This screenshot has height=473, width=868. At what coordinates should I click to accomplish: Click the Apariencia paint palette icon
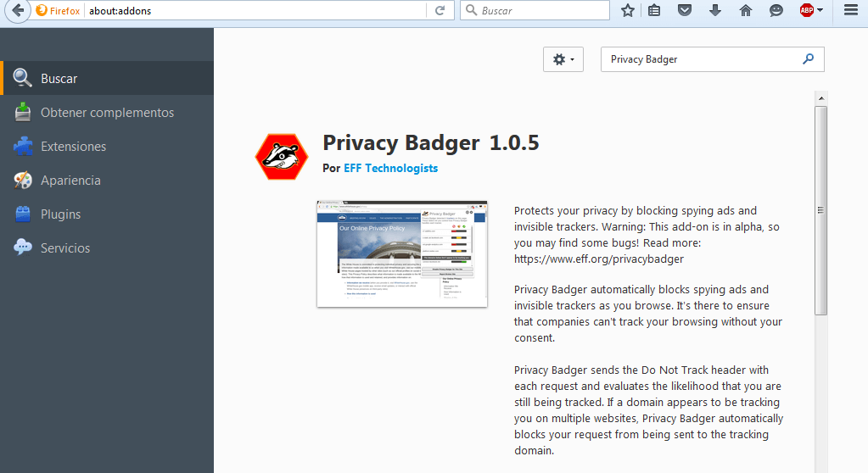coord(23,180)
